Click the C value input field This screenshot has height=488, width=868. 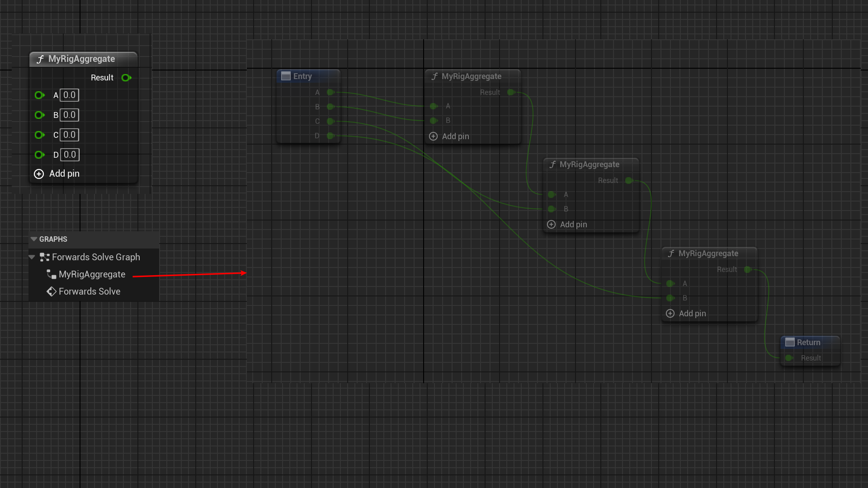click(x=70, y=135)
